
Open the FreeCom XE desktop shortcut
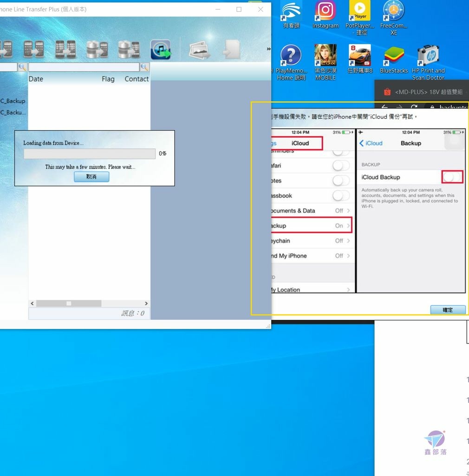click(393, 18)
